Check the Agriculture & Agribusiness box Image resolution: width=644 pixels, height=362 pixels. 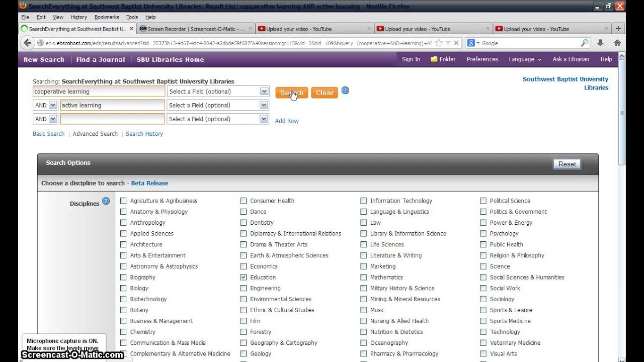pos(123,201)
